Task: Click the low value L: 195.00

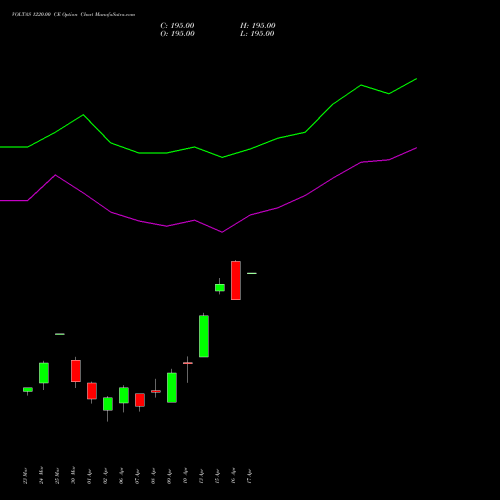Action: point(257,34)
